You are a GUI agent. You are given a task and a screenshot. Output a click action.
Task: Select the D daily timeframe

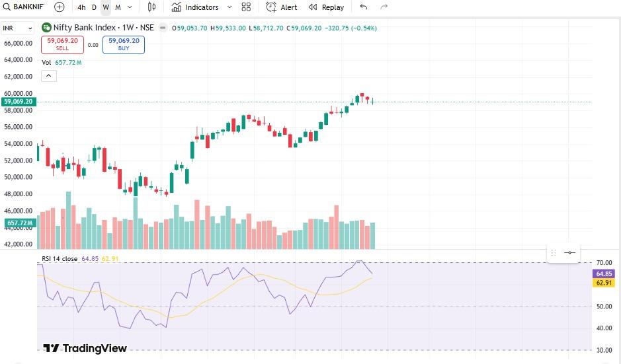coord(94,7)
